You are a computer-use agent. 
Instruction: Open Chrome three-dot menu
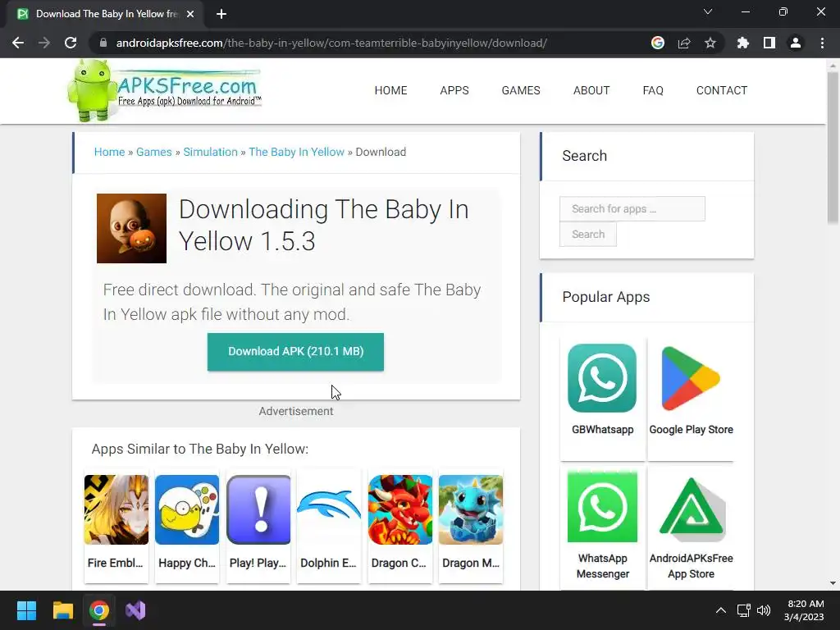822,43
